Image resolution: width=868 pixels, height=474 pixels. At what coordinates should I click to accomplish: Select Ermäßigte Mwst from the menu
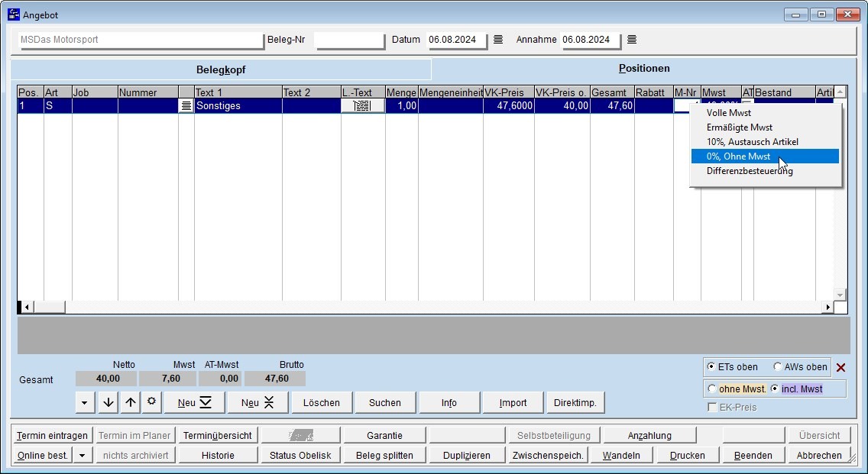(765, 127)
